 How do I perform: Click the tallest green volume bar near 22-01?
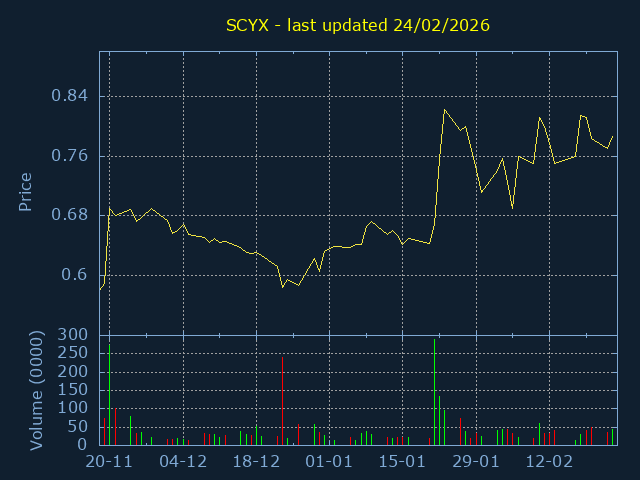[434, 392]
